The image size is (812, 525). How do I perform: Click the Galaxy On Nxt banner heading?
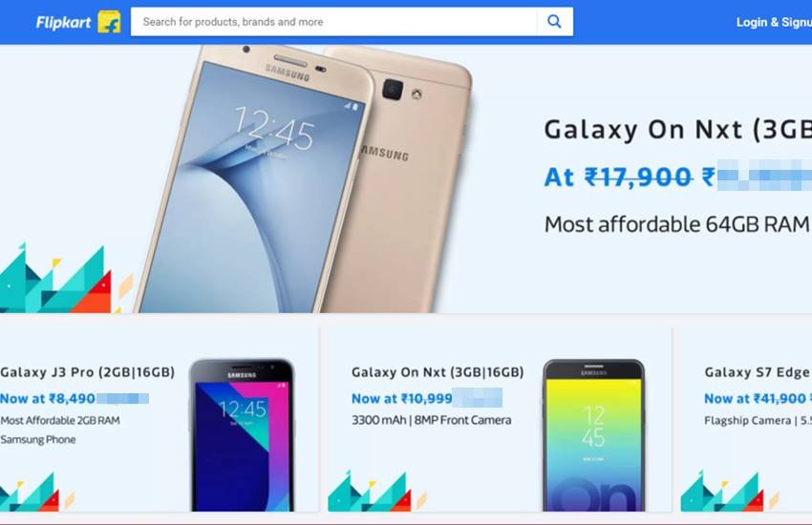pyautogui.click(x=678, y=129)
